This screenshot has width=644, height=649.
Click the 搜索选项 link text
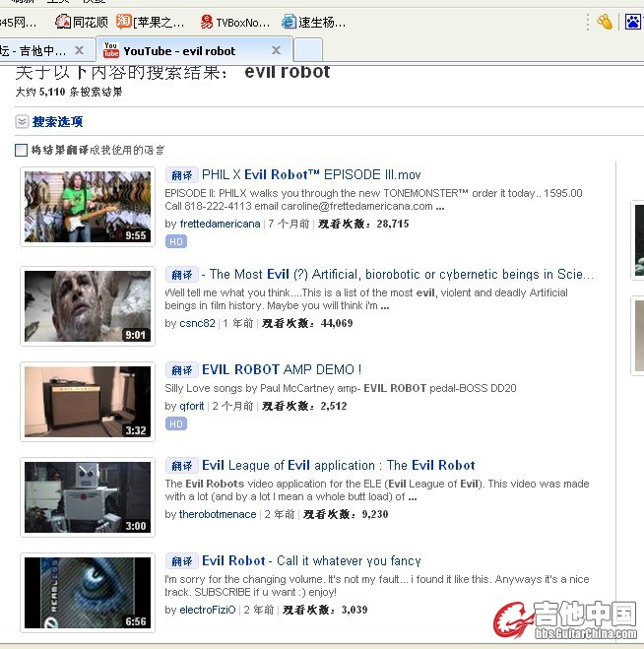click(57, 122)
